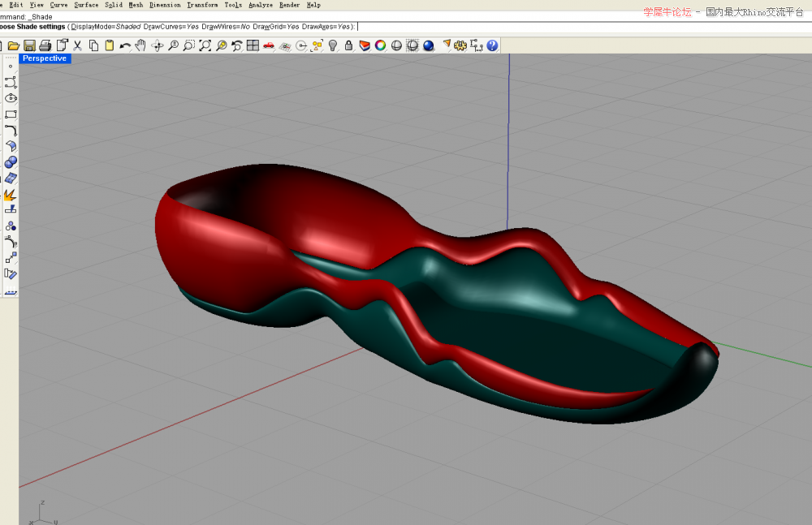Select the Point tool in sidebar
Viewport: 812px width, 525px height.
click(11, 67)
